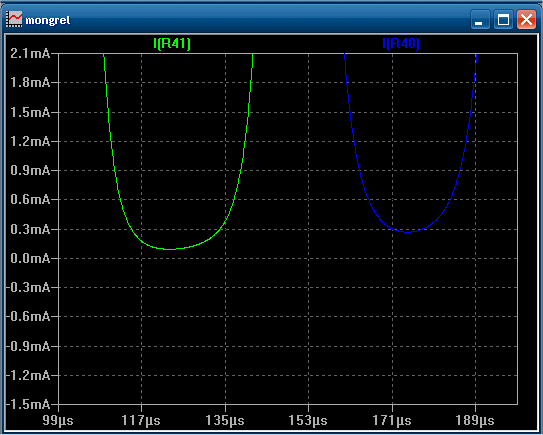This screenshot has height=435, width=543.
Task: Close the mongrel plot window
Action: 526,19
